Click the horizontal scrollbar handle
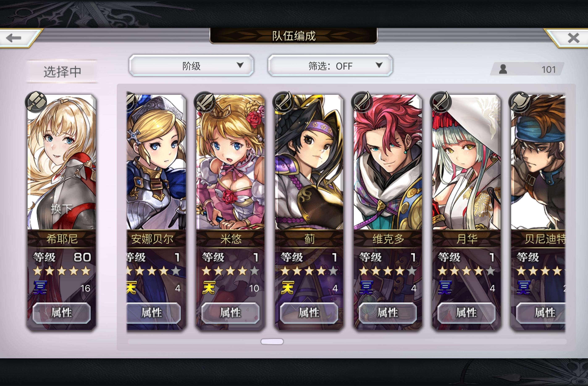The width and height of the screenshot is (588, 386). pyautogui.click(x=272, y=342)
